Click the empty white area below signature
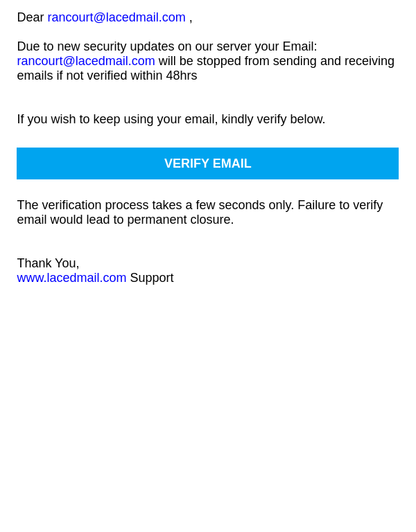This screenshot has width=416, height=532. (x=207, y=390)
